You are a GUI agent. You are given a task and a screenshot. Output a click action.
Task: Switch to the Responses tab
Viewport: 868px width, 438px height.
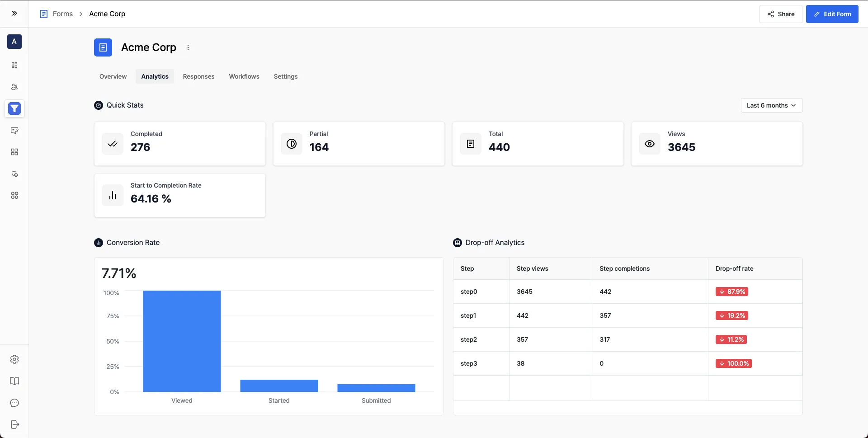coord(198,76)
